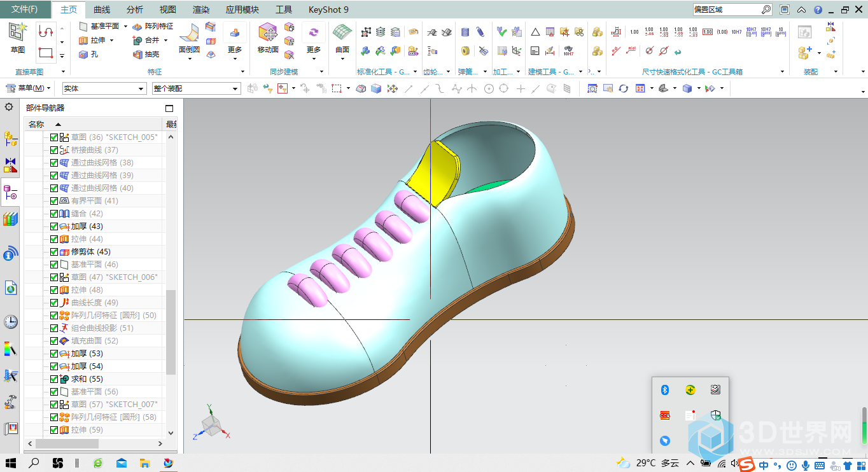Screen dimensions: 868x472
Task: Click the command finder search input field
Action: (726, 10)
